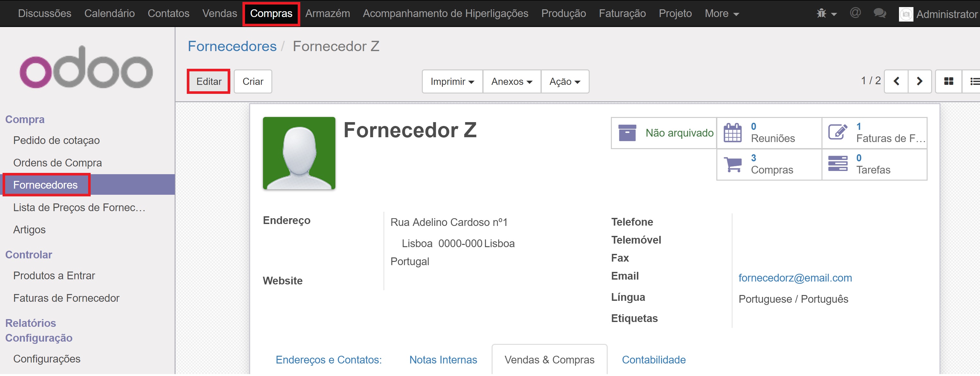Switch to the Contabilidade tab
The width and height of the screenshot is (980, 376).
coord(653,360)
